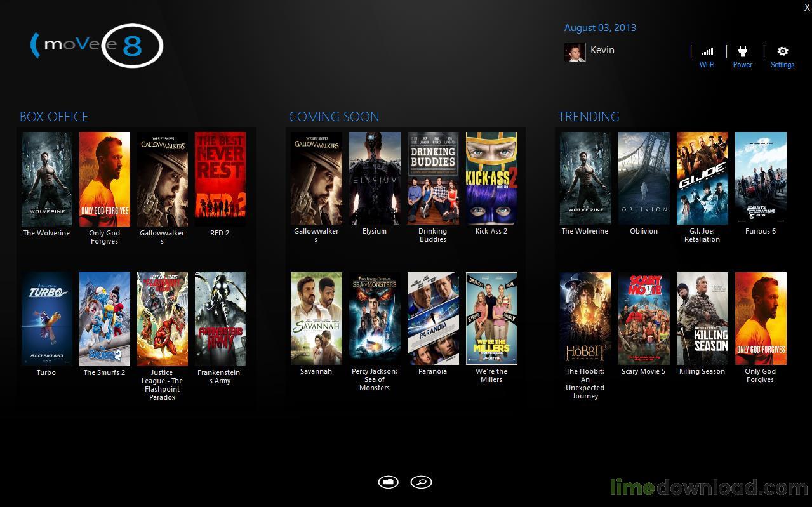The height and width of the screenshot is (507, 812).
Task: Click the "Oblivion" title text
Action: coord(644,232)
